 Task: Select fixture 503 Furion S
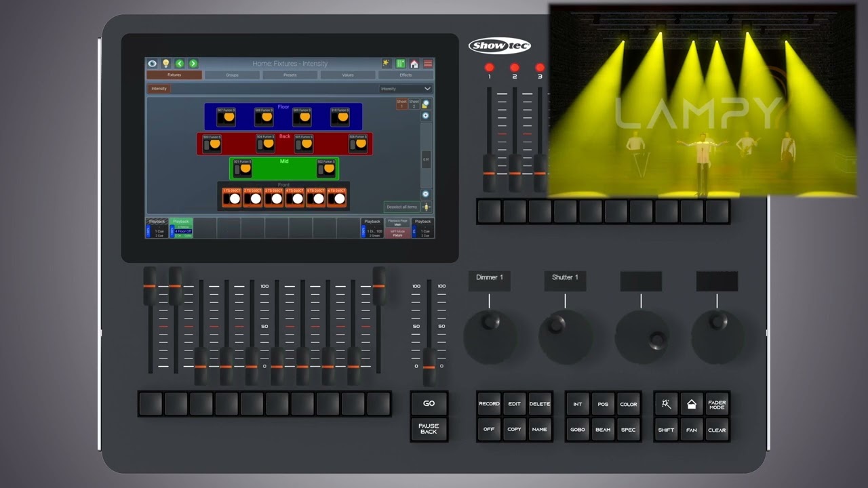(x=212, y=144)
